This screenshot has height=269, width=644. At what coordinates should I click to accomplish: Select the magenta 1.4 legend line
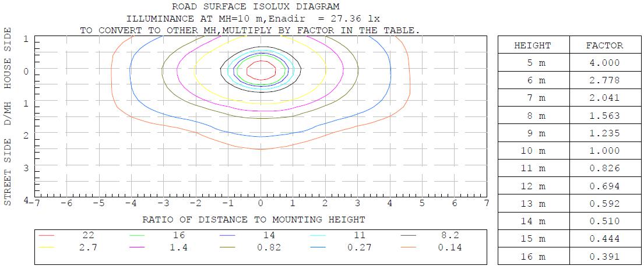(139, 247)
